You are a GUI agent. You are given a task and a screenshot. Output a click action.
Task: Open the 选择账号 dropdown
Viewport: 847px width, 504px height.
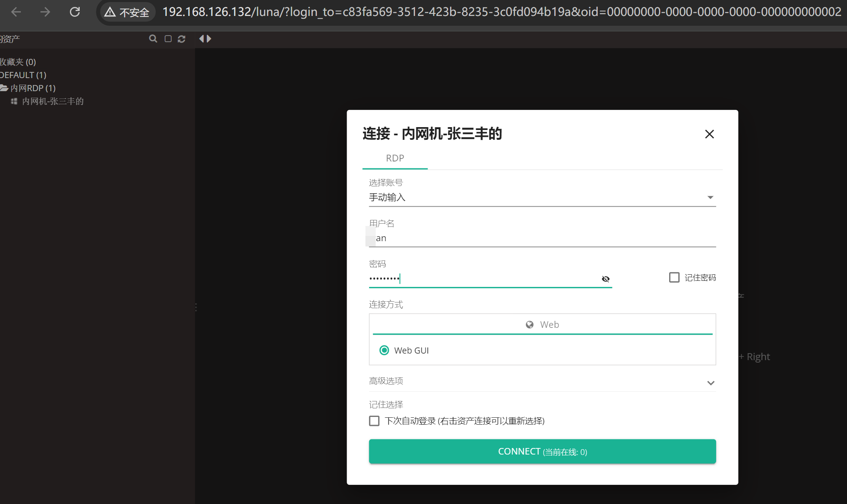542,197
